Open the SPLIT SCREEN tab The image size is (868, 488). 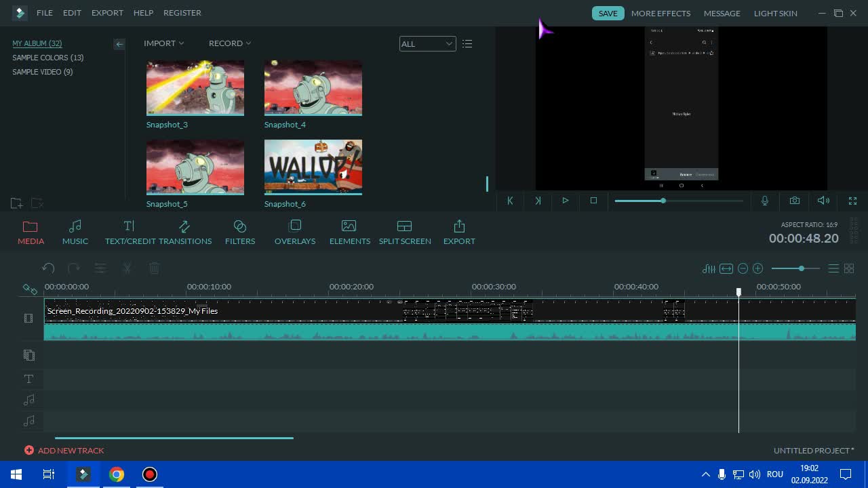click(x=405, y=232)
